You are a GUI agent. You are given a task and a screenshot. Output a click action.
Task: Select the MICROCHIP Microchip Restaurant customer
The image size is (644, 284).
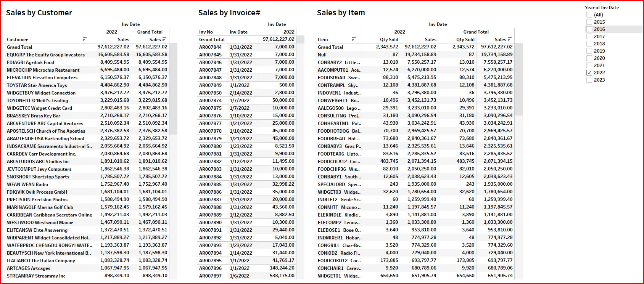point(43,70)
